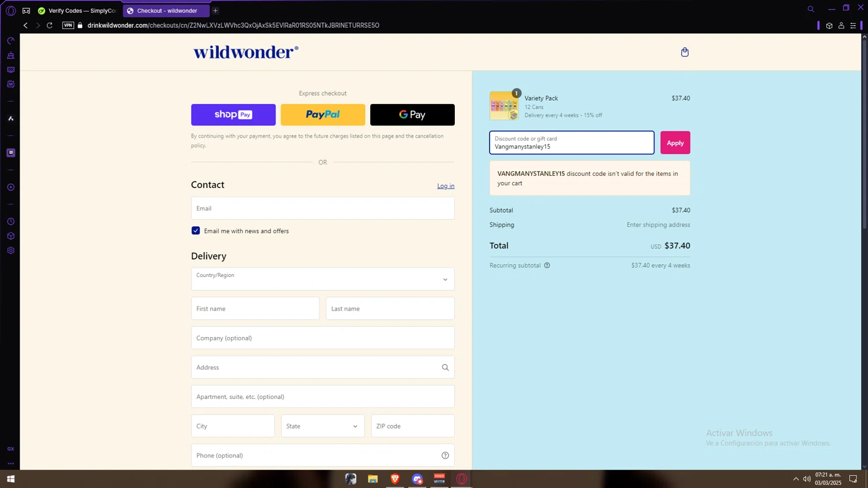This screenshot has width=868, height=488.
Task: Open GX Cleaner broom icon in sidebar
Action: click(10, 56)
